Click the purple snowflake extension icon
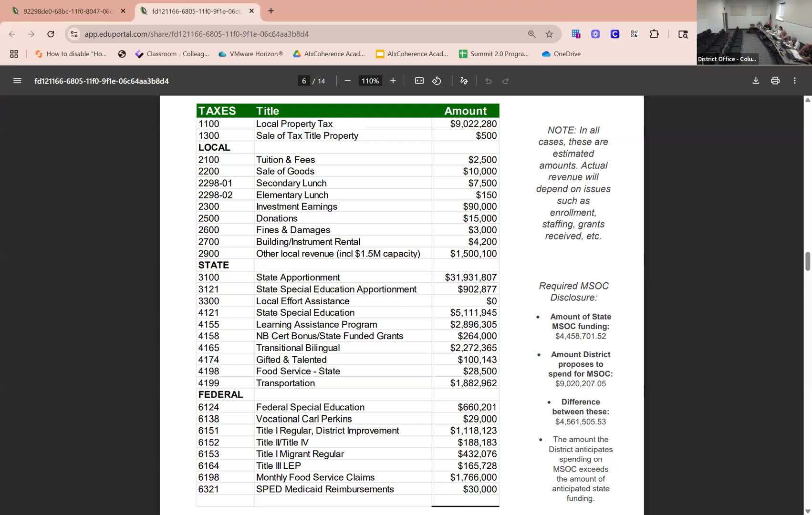This screenshot has width=812, height=515. (595, 34)
